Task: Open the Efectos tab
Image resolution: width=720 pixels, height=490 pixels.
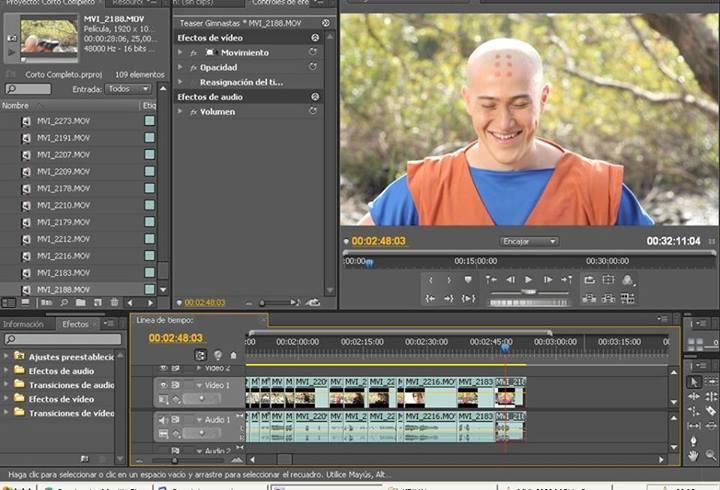Action: pos(76,324)
